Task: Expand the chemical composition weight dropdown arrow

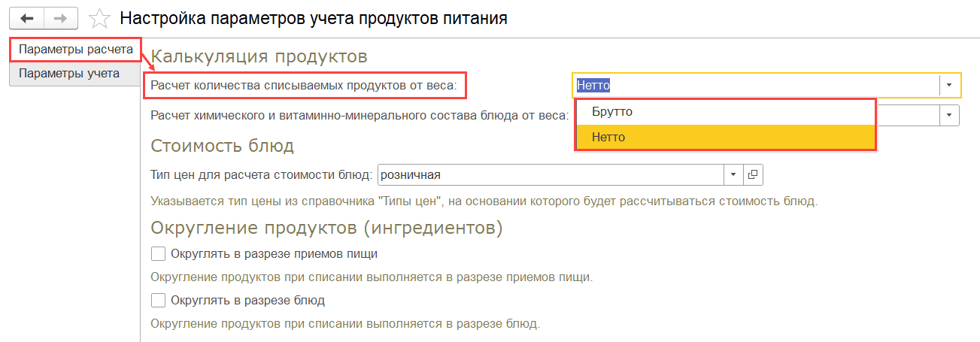Action: click(x=950, y=115)
